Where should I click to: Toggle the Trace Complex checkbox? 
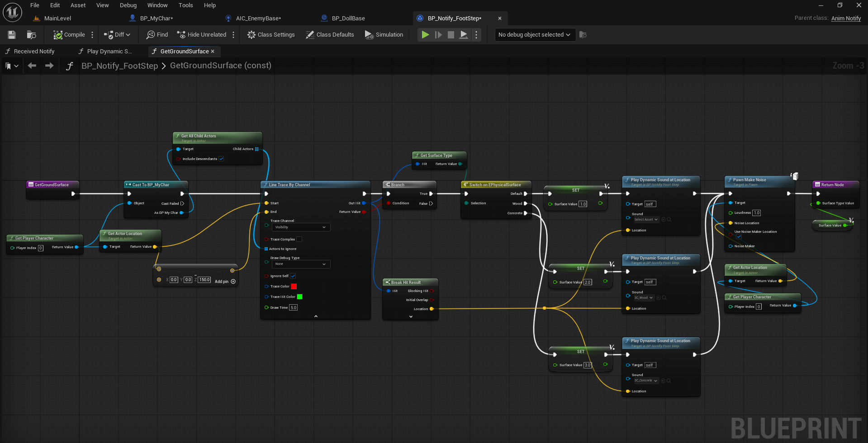[x=299, y=239]
